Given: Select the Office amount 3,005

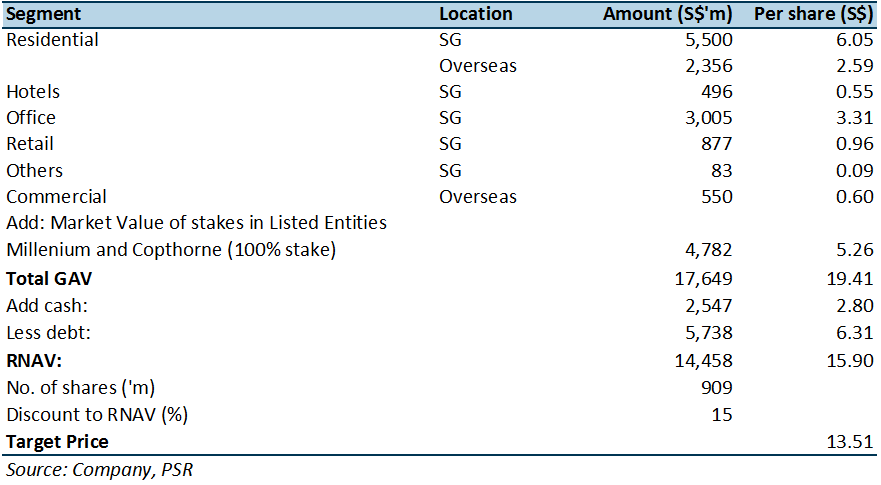Looking at the screenshot, I should pos(709,117).
